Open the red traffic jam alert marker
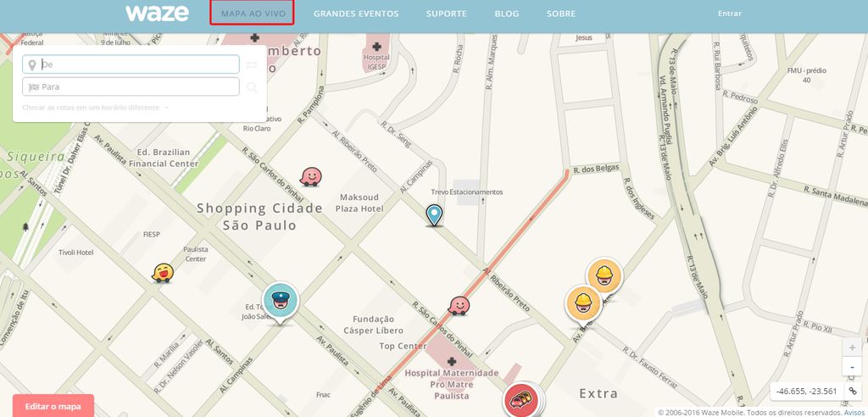Viewport: 868px width, 417px height. pyautogui.click(x=521, y=400)
